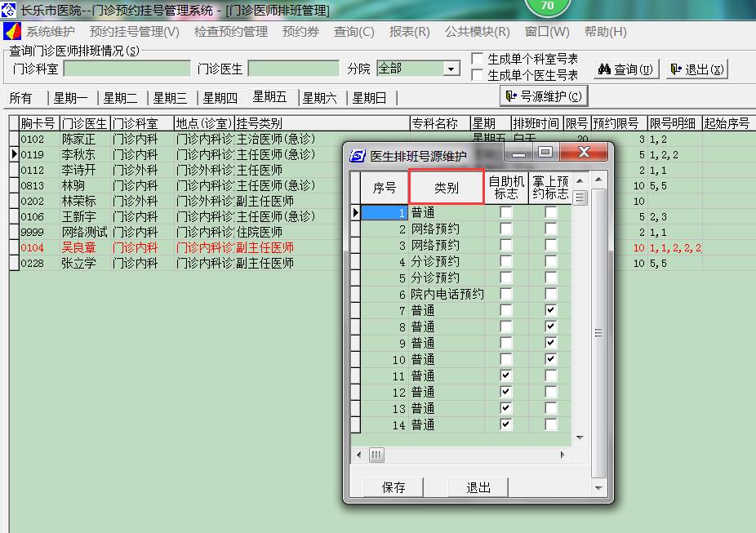Click horizontal scrollbar thumb in dialog
Screen dimensions: 756x533
(x=376, y=455)
